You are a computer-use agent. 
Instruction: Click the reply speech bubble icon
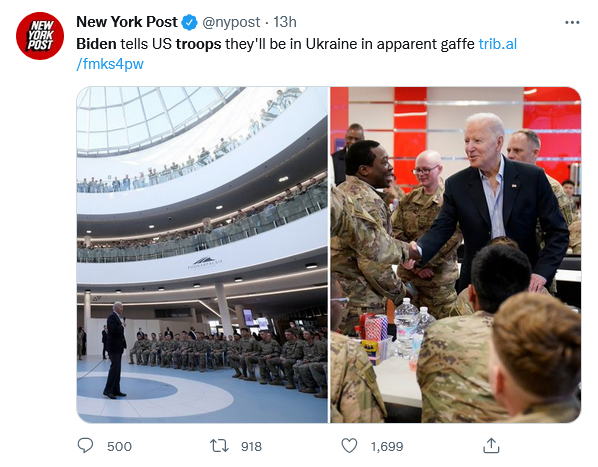click(85, 445)
